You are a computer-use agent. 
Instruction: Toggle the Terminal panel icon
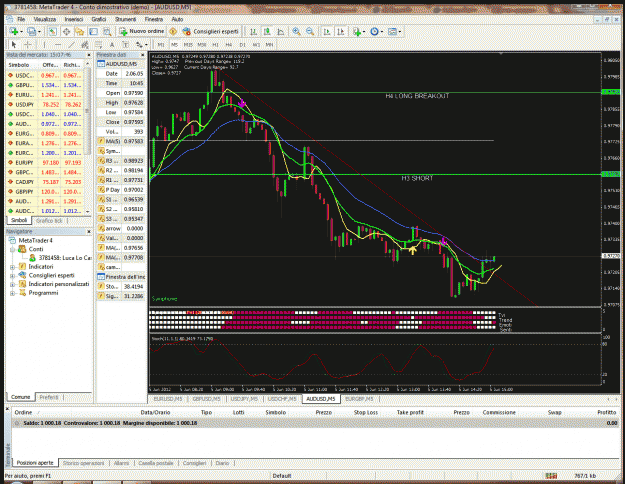pos(93,31)
